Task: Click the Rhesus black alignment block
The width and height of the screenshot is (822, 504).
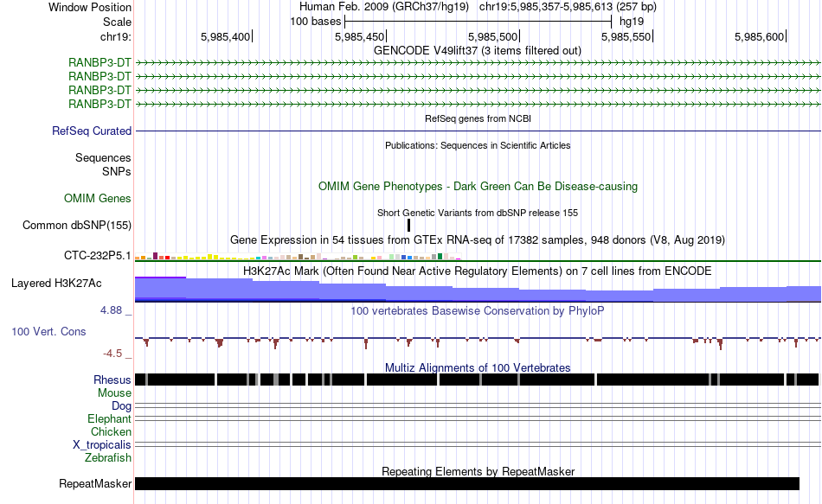Action: click(x=477, y=380)
